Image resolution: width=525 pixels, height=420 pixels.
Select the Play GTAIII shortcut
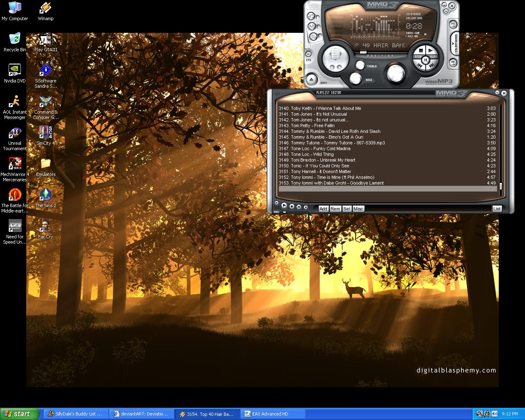(46, 42)
